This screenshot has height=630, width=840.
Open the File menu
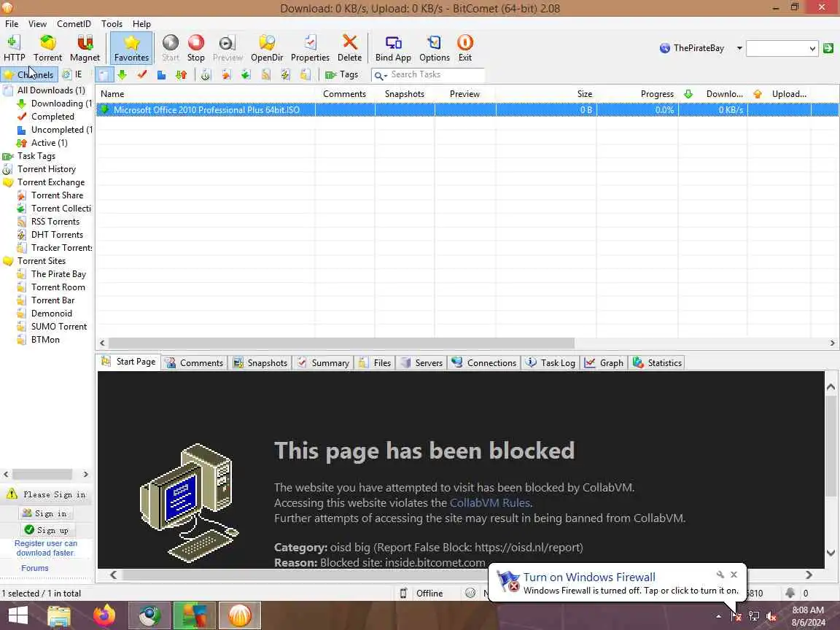(x=12, y=23)
